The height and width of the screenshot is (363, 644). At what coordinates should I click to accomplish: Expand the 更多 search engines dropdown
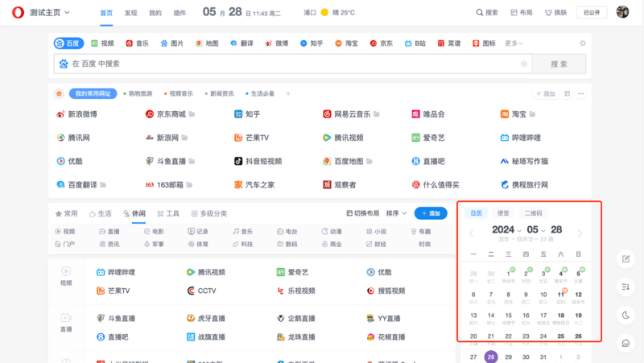tap(514, 43)
